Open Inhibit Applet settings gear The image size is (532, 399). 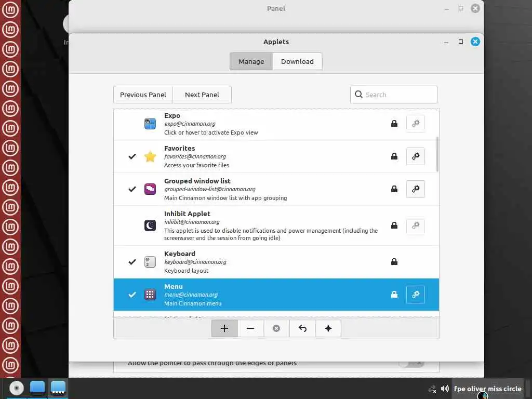pyautogui.click(x=415, y=225)
